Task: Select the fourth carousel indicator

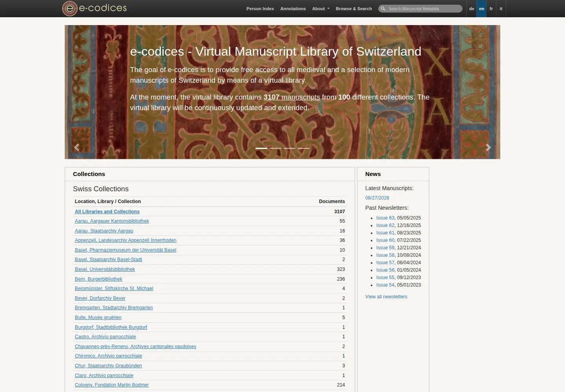Action: point(304,148)
